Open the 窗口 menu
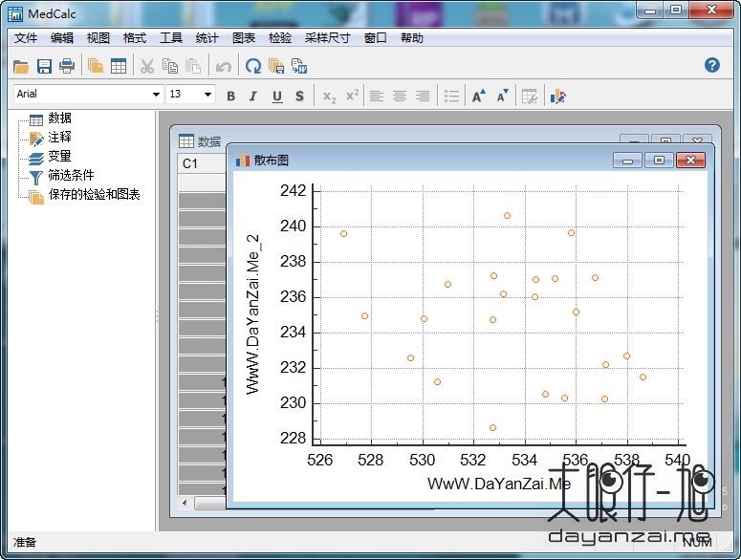This screenshot has height=560, width=741. pyautogui.click(x=376, y=38)
